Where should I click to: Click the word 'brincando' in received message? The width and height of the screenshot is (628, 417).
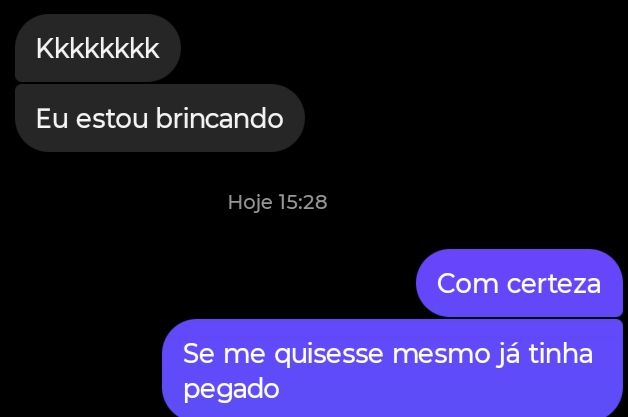coord(219,118)
